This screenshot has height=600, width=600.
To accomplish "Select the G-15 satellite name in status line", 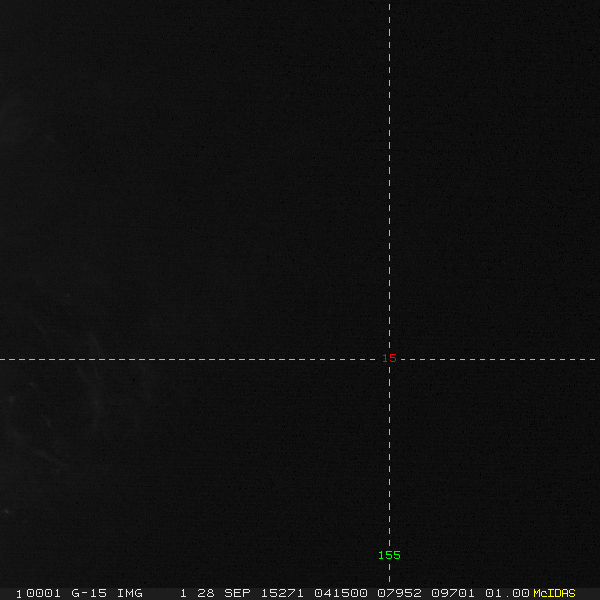I will [x=89, y=593].
